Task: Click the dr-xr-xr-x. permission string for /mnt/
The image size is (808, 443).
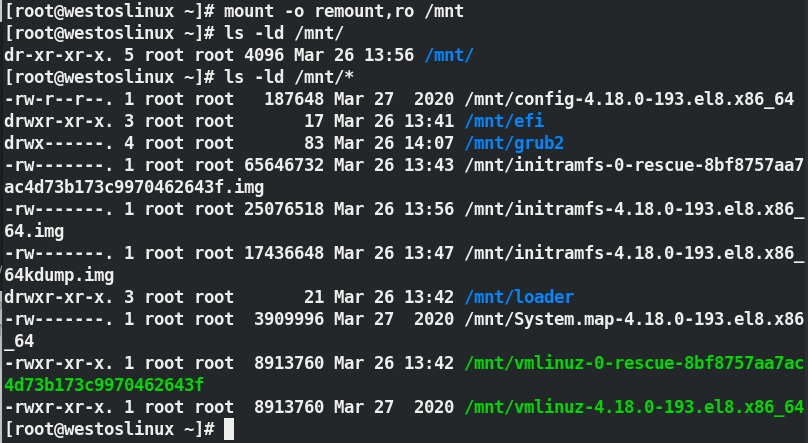Action: [x=59, y=55]
